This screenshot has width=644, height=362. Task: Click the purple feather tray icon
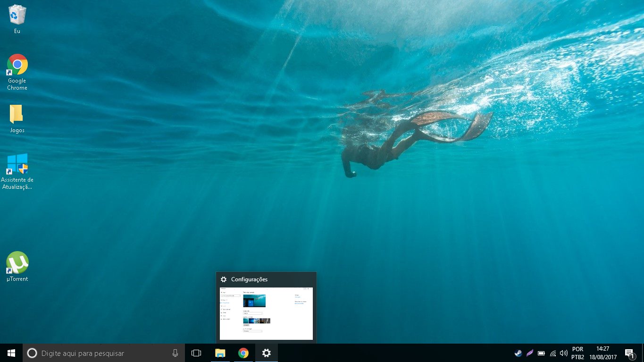tap(530, 353)
